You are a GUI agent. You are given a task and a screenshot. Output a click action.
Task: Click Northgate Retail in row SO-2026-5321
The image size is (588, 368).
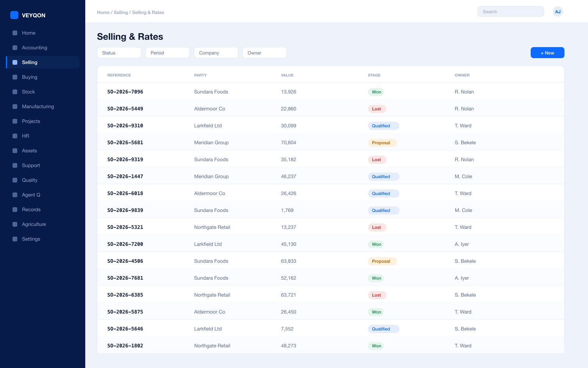(x=212, y=227)
